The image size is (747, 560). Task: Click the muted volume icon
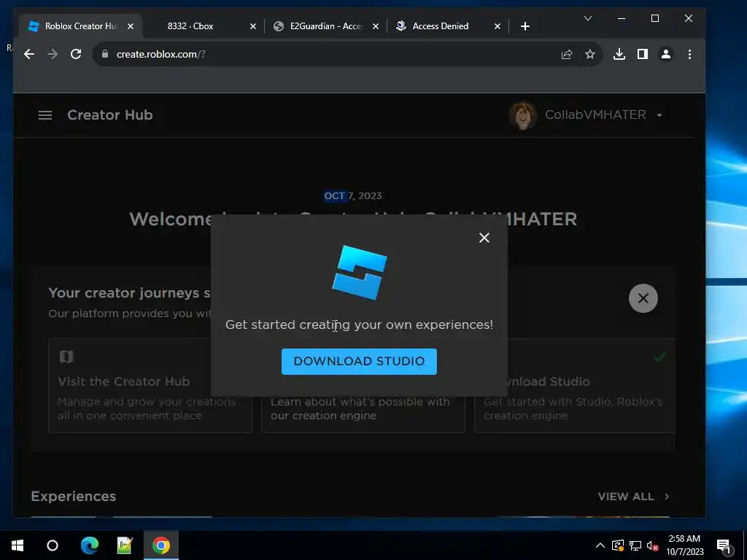pos(653,545)
